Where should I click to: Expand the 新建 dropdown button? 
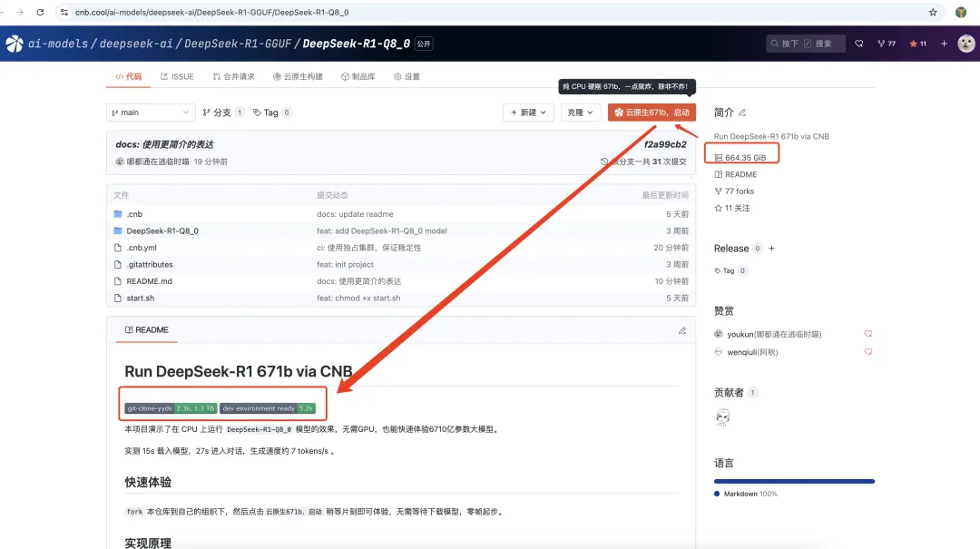528,113
